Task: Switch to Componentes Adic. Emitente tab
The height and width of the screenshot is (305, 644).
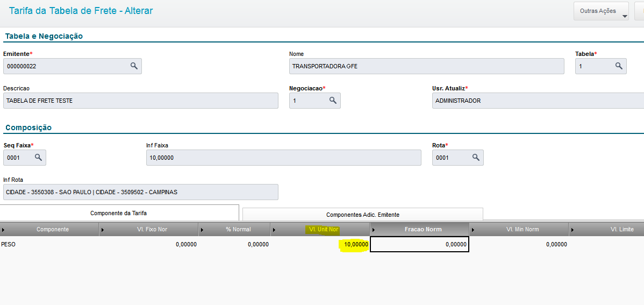Action: pyautogui.click(x=363, y=214)
